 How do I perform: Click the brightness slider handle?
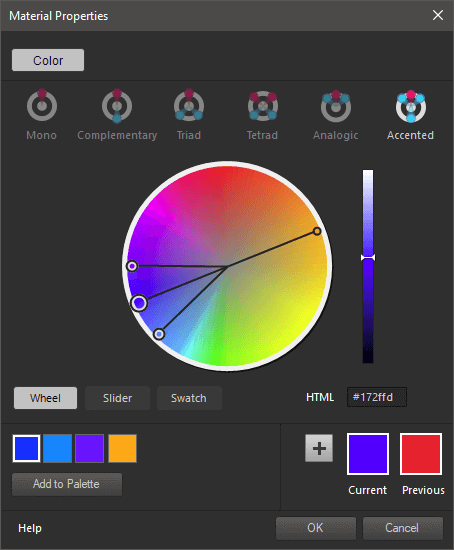[368, 258]
